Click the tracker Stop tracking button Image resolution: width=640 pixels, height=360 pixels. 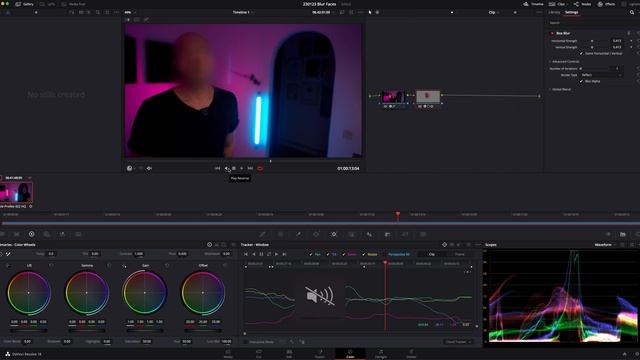261,254
